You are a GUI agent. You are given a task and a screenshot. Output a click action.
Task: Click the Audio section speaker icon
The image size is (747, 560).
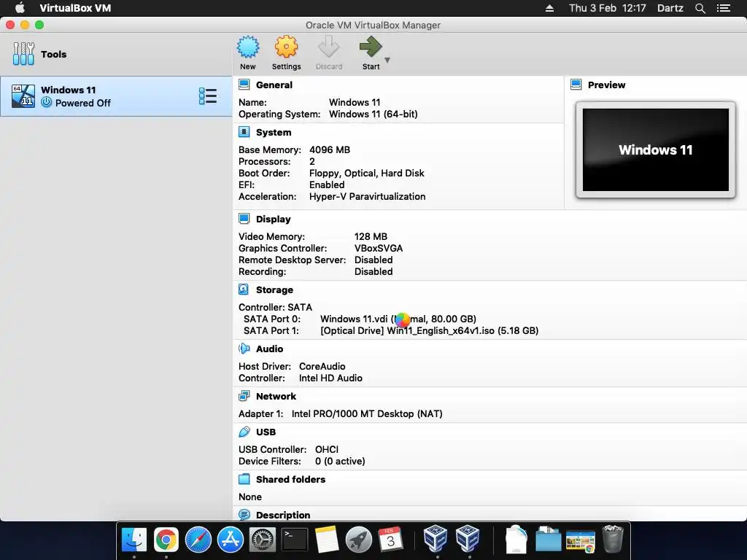click(x=244, y=349)
